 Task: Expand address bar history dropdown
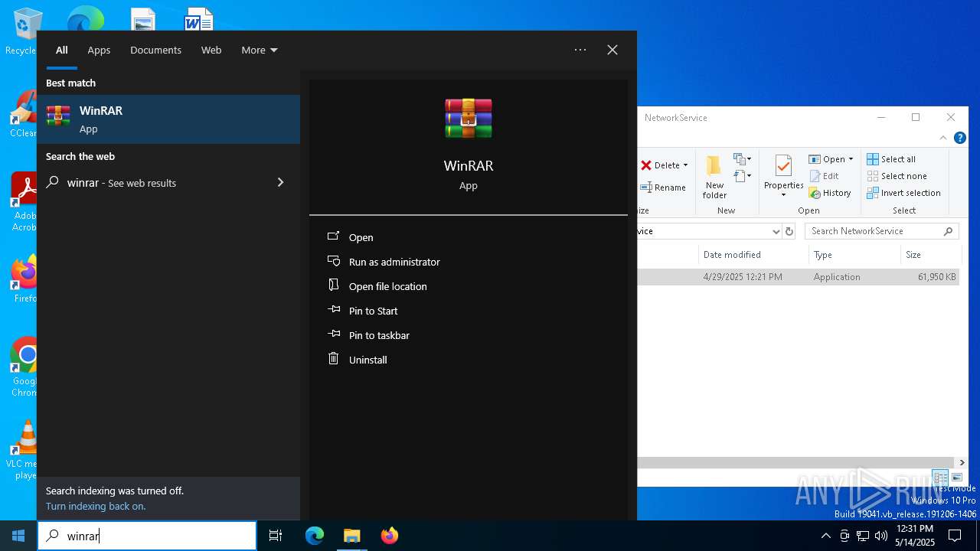776,231
